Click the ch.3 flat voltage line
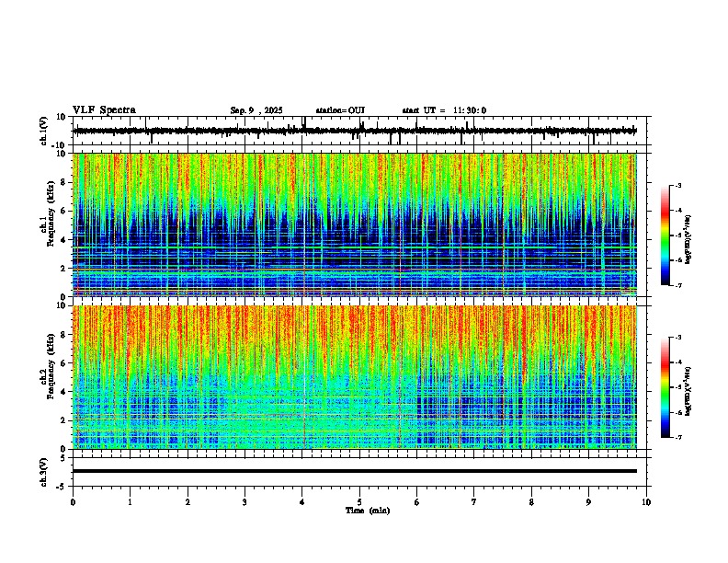The image size is (728, 563). [355, 471]
